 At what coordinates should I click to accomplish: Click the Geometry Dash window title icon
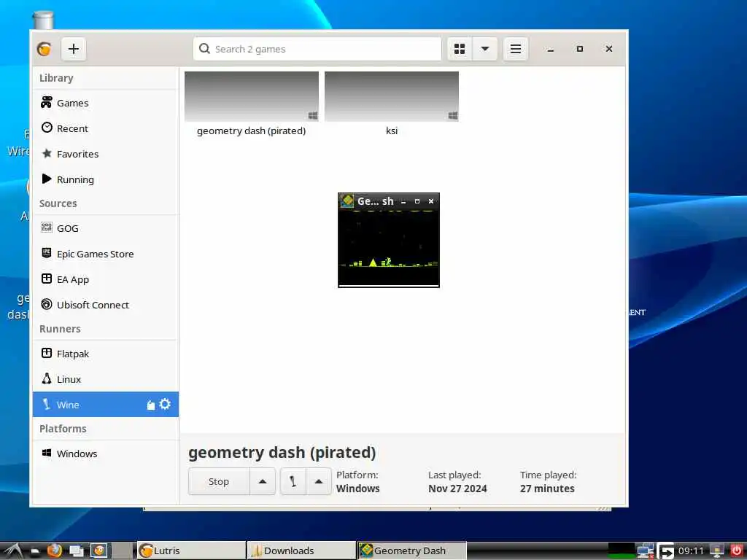[347, 201]
